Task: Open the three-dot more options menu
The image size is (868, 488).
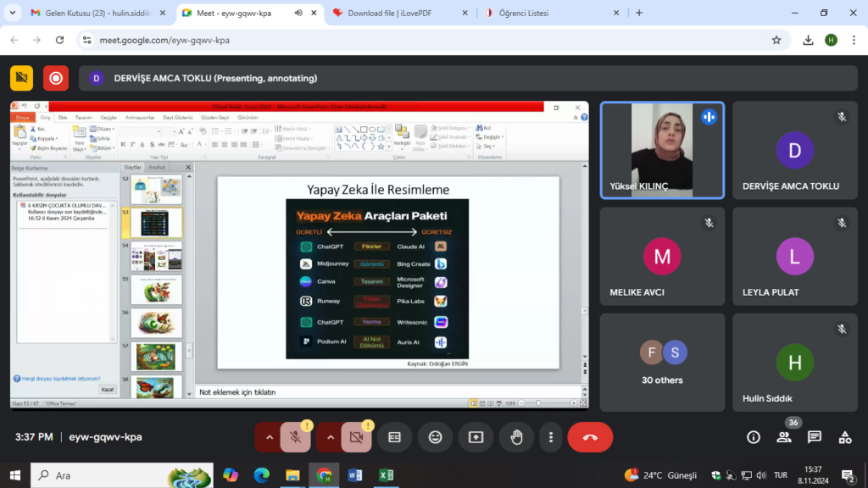Action: 551,437
